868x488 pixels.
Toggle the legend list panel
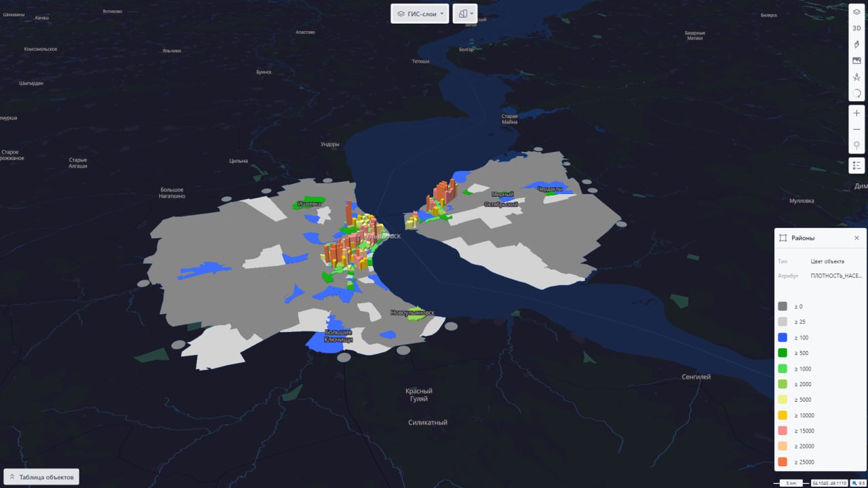coord(856,165)
